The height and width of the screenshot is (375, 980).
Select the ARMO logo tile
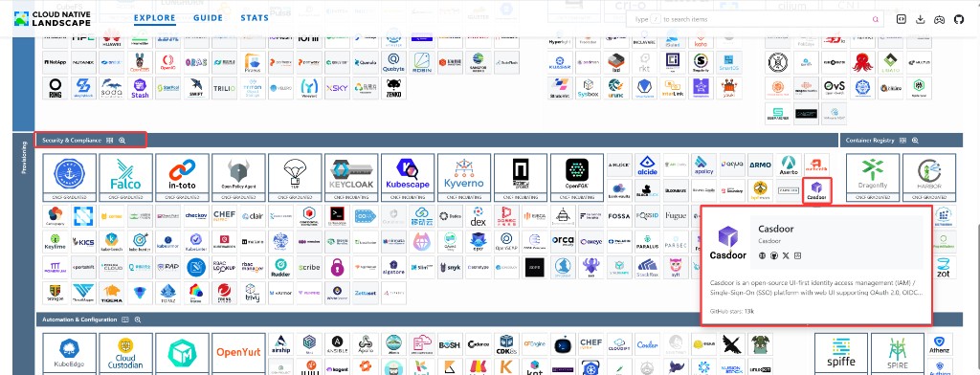pos(760,165)
